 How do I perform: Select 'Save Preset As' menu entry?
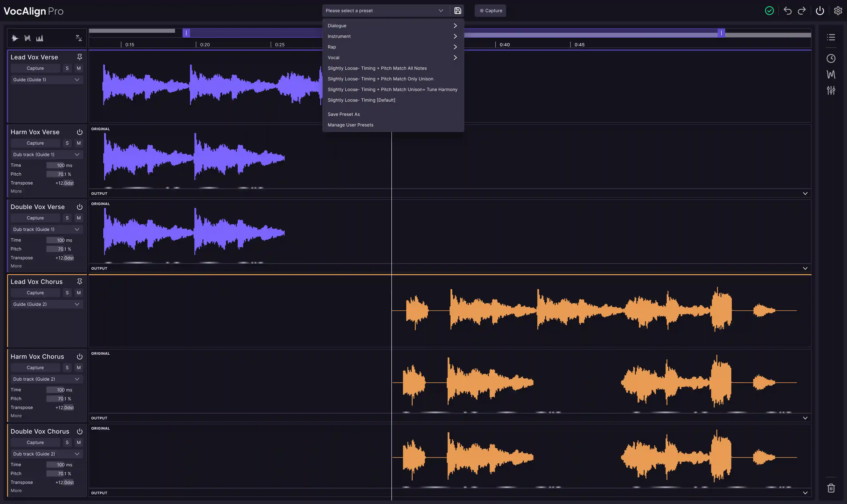click(x=393, y=114)
